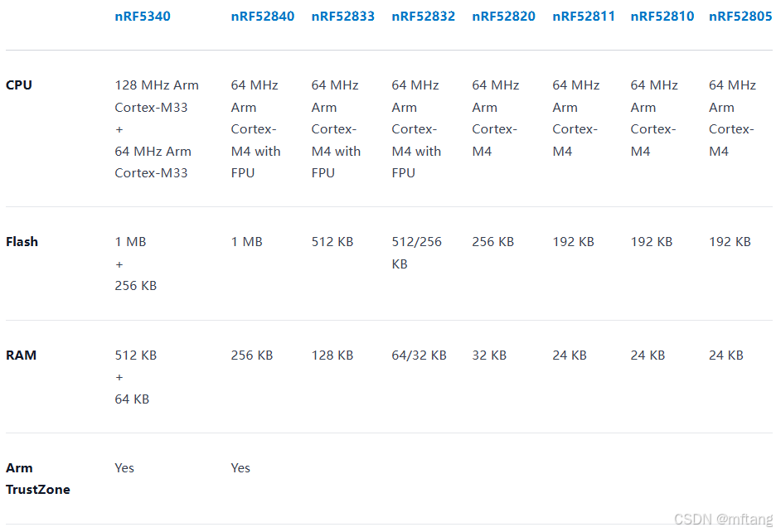Viewport: 776px width, 532px height.
Task: Click the '24 KB' RAM value for nRF52811
Action: click(569, 355)
